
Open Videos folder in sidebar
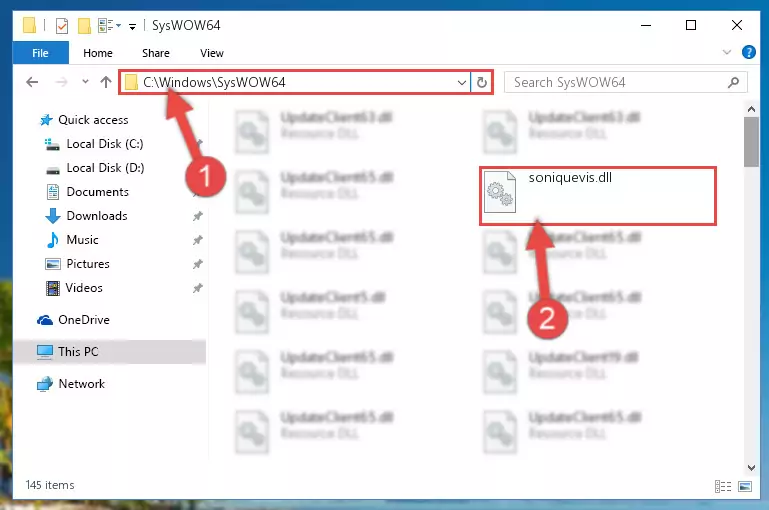pos(84,288)
